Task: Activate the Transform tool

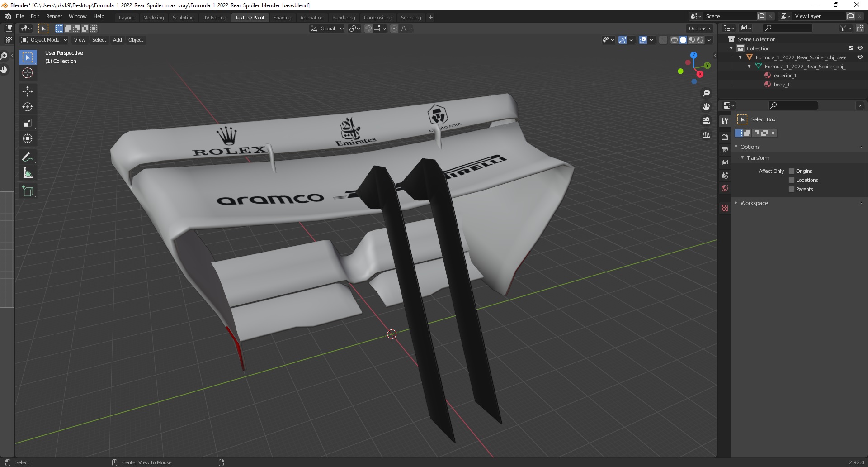Action: click(28, 138)
